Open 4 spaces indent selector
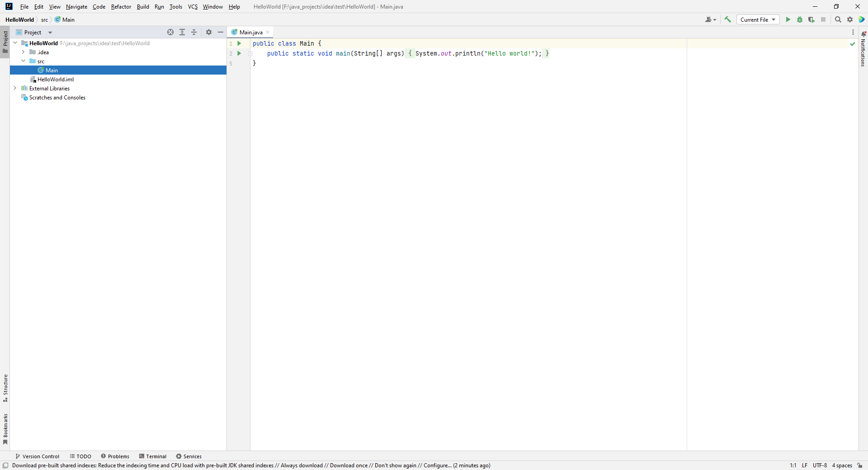The width and height of the screenshot is (868, 470). click(x=842, y=465)
